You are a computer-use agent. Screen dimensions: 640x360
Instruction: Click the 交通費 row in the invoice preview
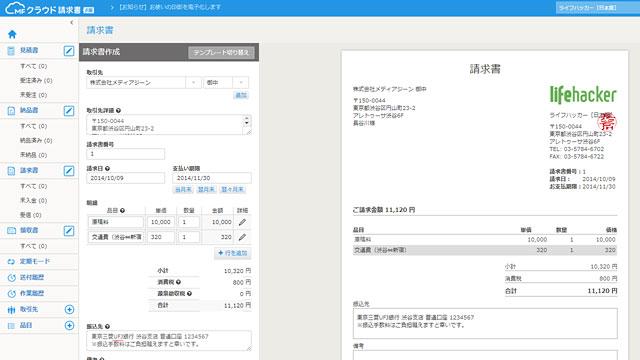(x=485, y=250)
